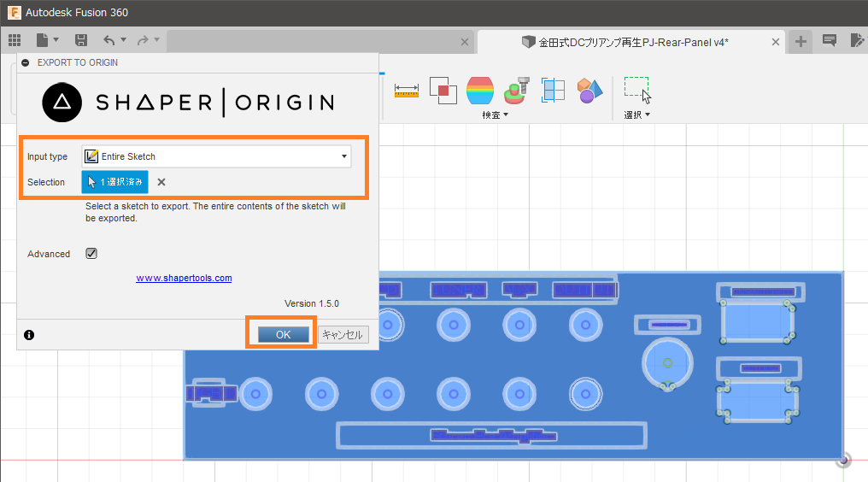Select the Interference inspect tool
The image size is (868, 482).
[443, 91]
